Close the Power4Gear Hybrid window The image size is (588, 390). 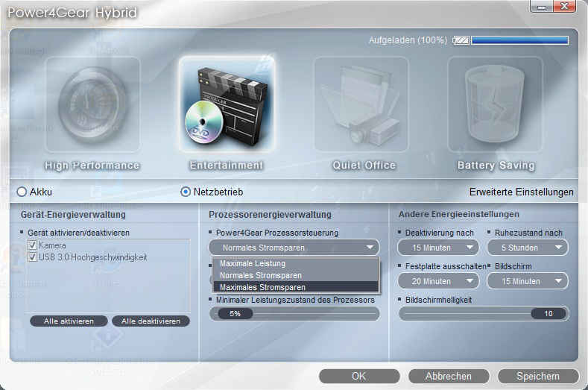point(564,6)
